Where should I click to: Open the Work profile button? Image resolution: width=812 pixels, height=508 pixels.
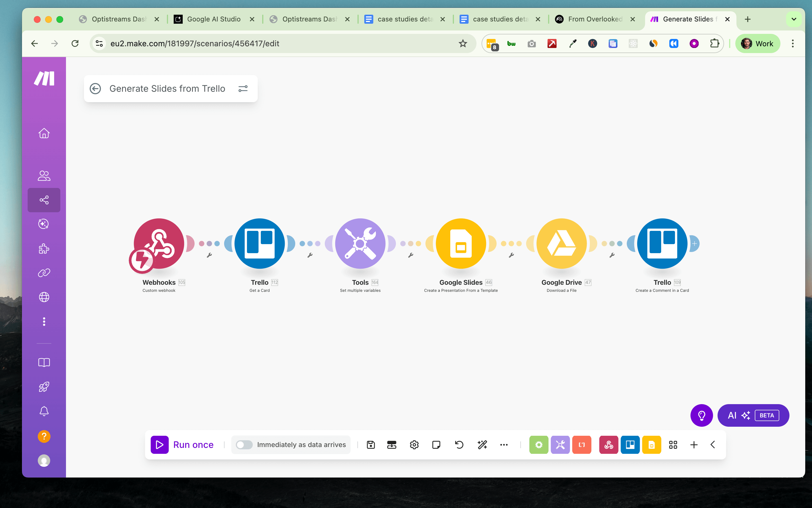758,43
